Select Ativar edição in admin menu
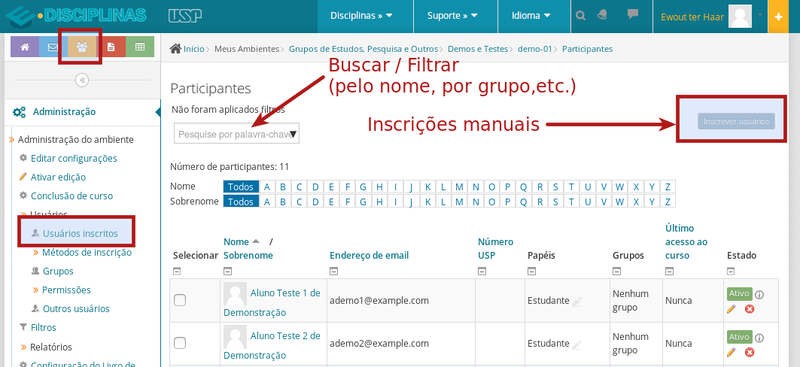 pos(58,177)
